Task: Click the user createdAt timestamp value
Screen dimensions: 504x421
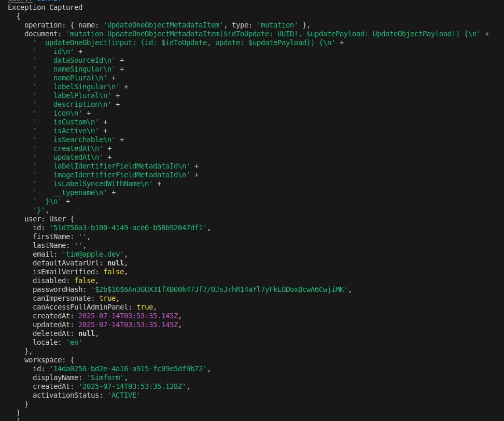Action: (x=128, y=316)
